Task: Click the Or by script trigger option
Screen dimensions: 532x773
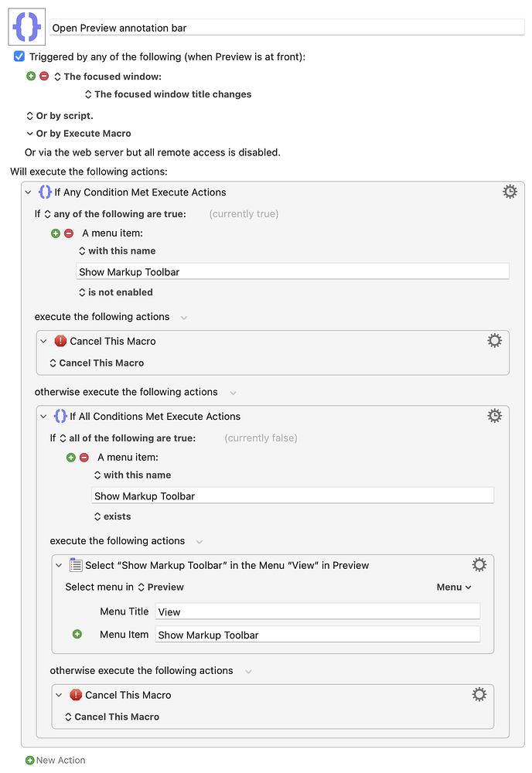Action: tap(60, 116)
